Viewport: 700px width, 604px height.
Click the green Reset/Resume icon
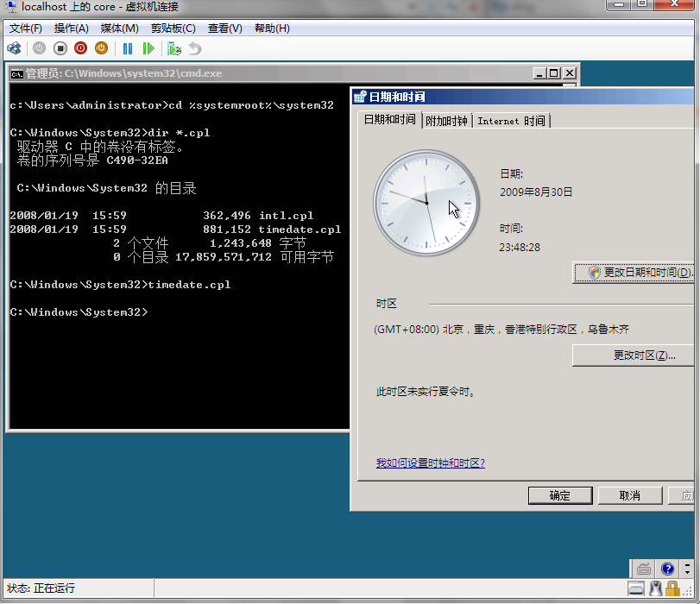click(148, 48)
